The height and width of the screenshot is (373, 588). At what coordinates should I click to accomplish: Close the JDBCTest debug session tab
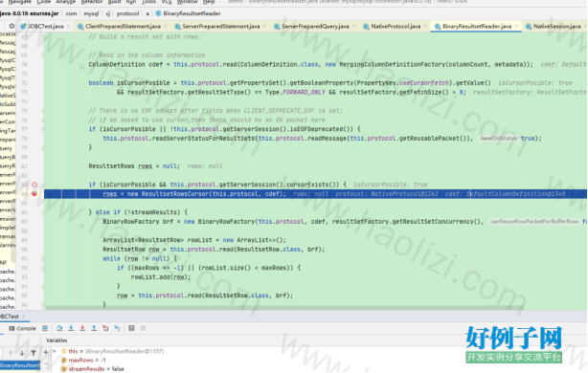(23, 317)
